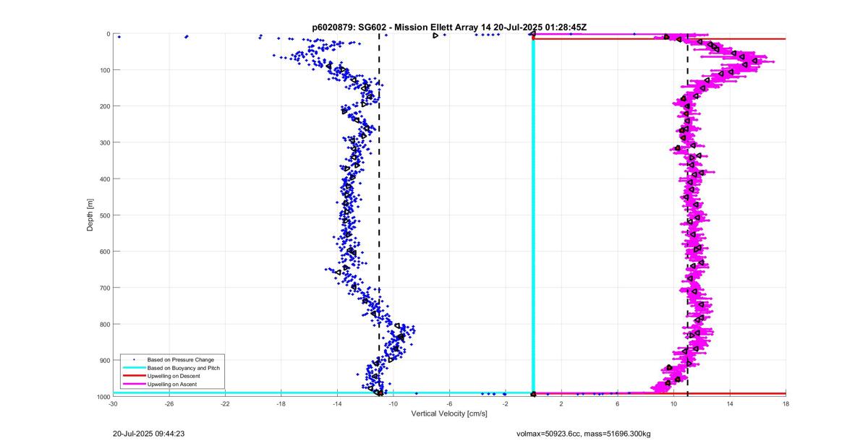
Task: Click the x-axis tick label '-18'
Action: (281, 403)
